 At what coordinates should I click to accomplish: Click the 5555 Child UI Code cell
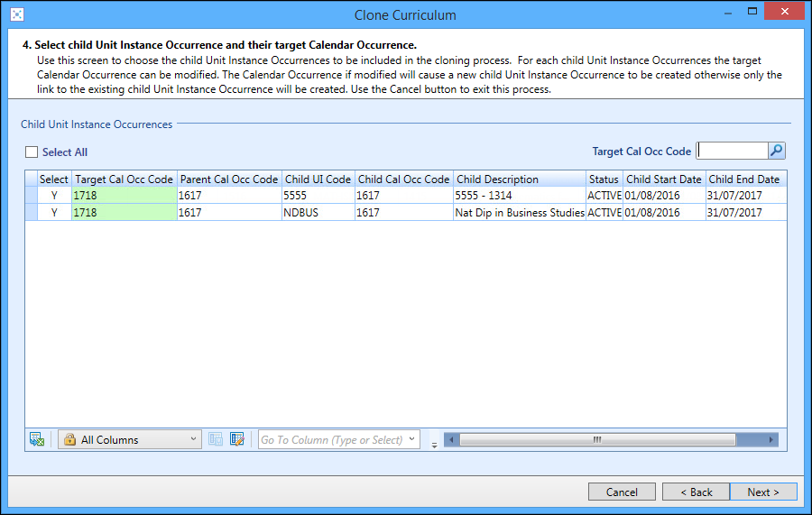tap(318, 195)
